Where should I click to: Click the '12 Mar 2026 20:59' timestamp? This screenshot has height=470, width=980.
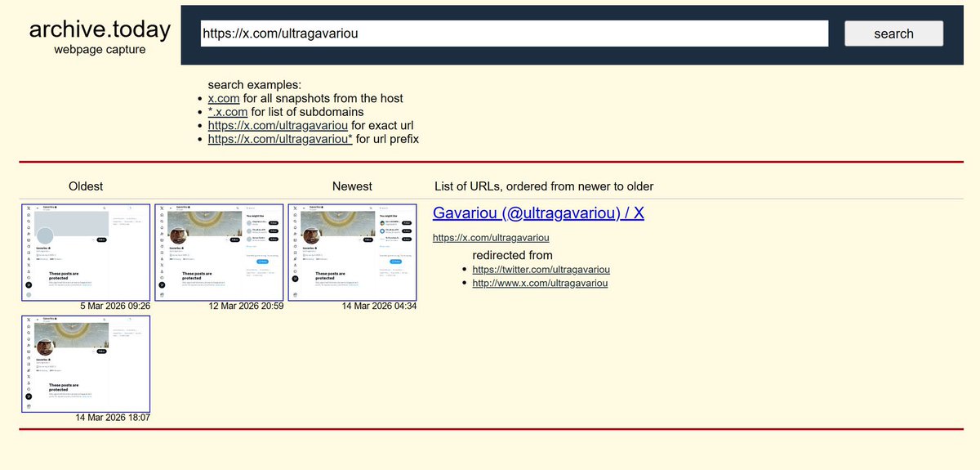pyautogui.click(x=246, y=307)
